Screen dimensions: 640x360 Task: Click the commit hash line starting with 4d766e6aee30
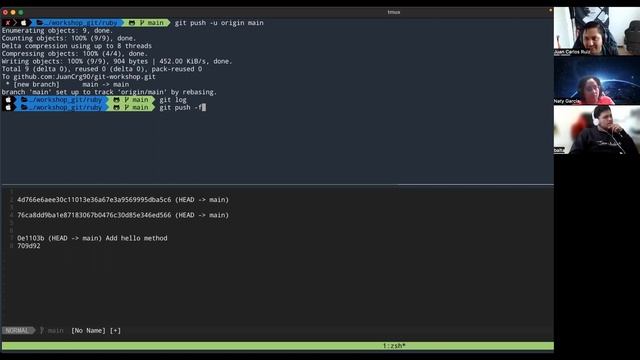(x=123, y=200)
